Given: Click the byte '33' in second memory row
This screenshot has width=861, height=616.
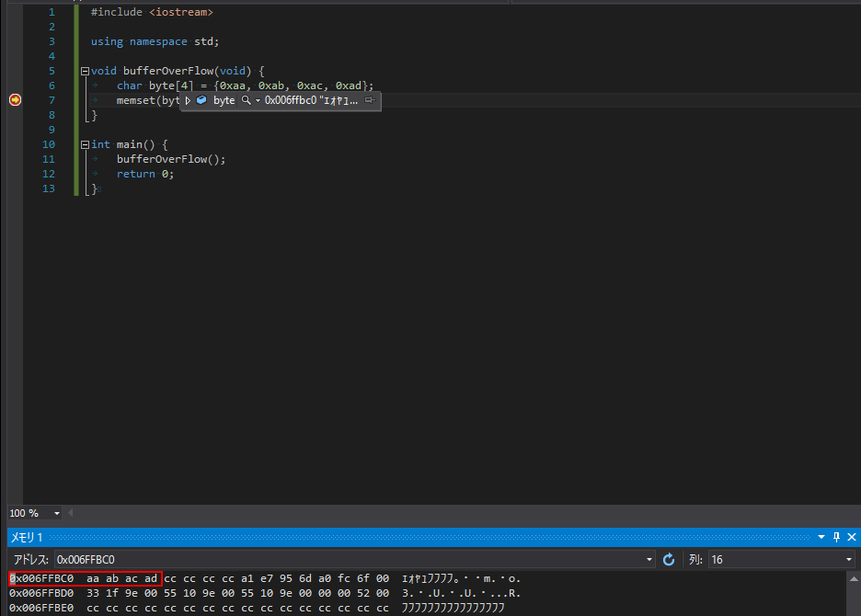Looking at the screenshot, I should (93, 594).
